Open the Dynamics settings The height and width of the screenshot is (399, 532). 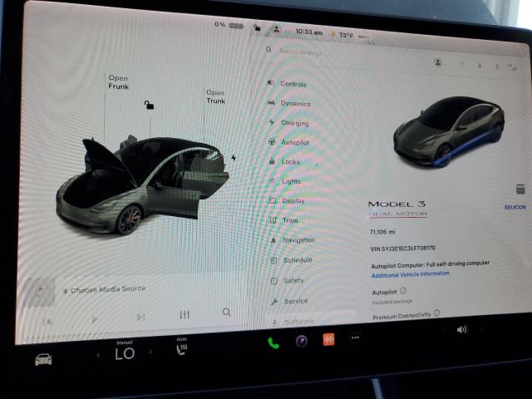[289, 103]
